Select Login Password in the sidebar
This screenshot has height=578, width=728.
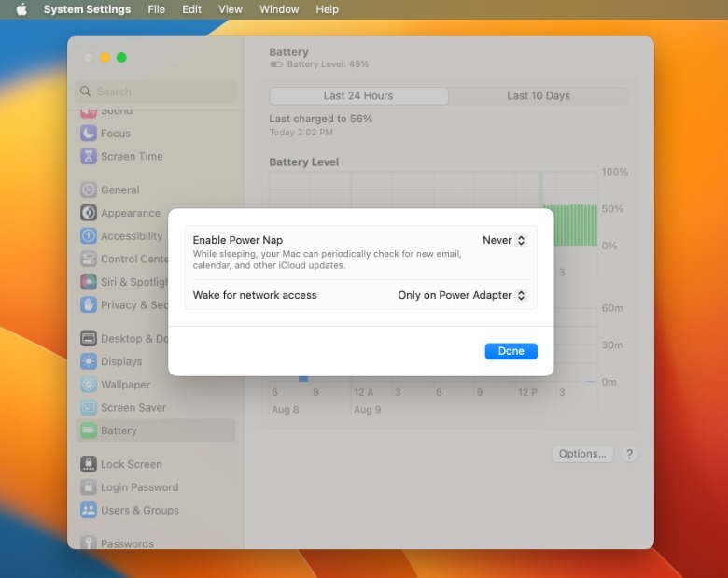tap(139, 487)
